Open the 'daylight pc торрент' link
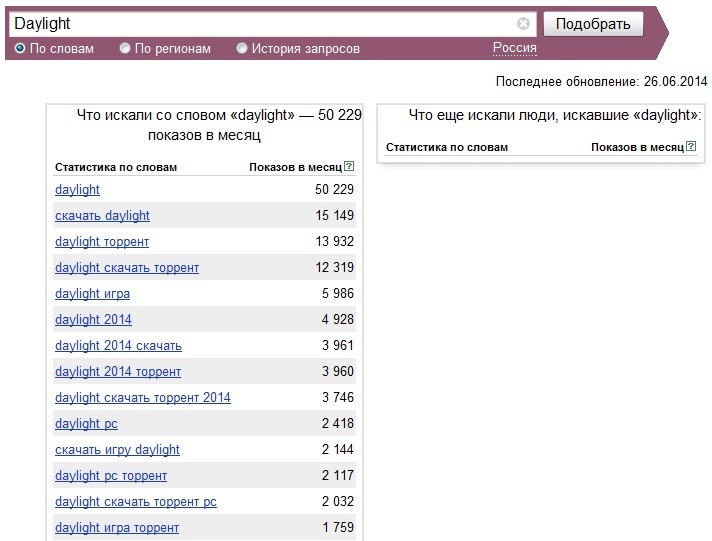This screenshot has height=541, width=712. click(x=111, y=476)
